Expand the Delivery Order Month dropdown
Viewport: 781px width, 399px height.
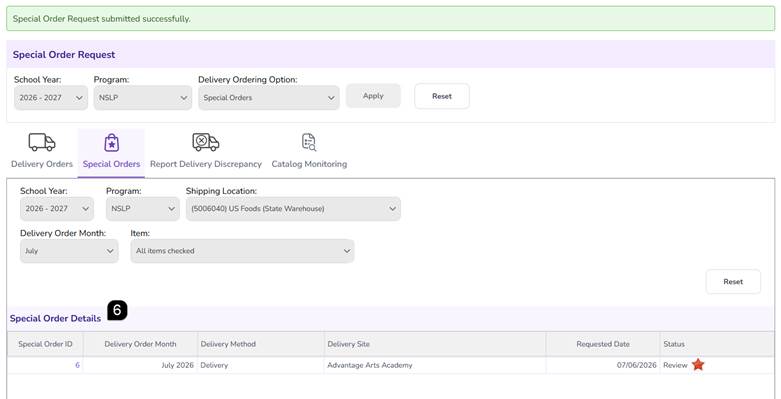(x=69, y=251)
